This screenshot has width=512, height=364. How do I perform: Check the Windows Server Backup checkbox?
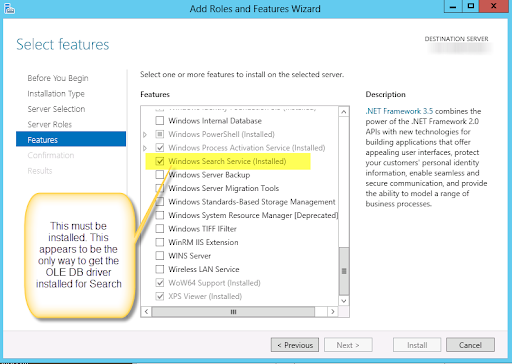[x=160, y=174]
